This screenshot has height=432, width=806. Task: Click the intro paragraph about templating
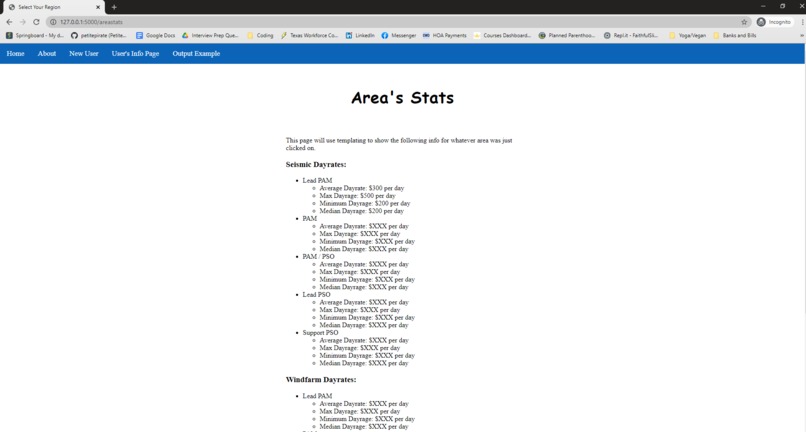399,144
